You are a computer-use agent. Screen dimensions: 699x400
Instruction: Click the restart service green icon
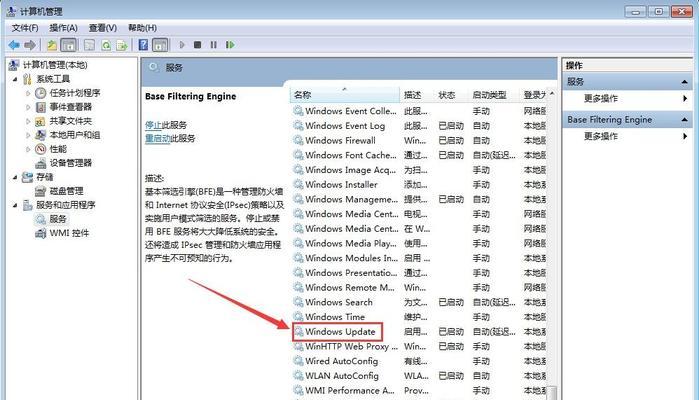(230, 45)
